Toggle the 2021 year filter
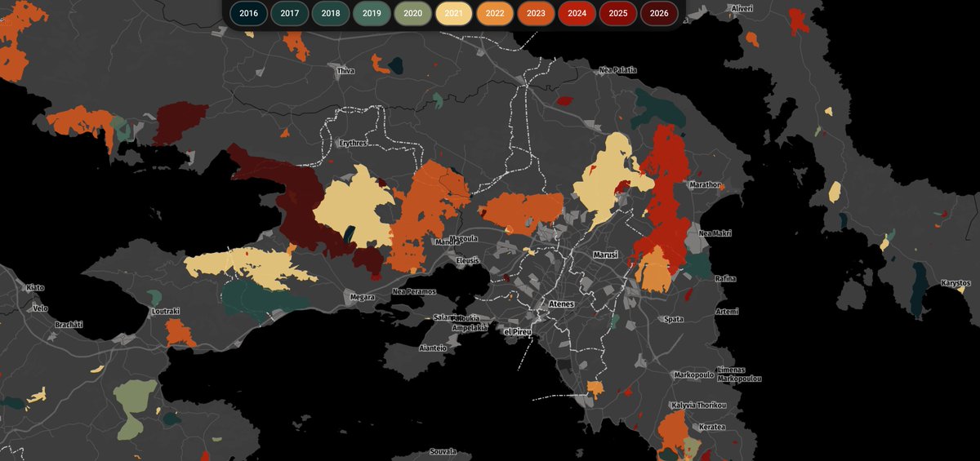980x461 pixels. pos(454,13)
